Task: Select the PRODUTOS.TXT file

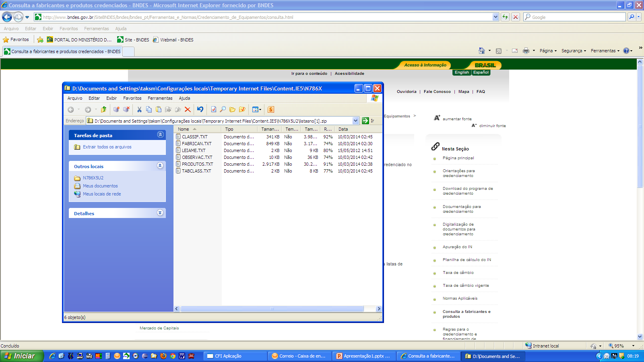Action: (x=197, y=164)
